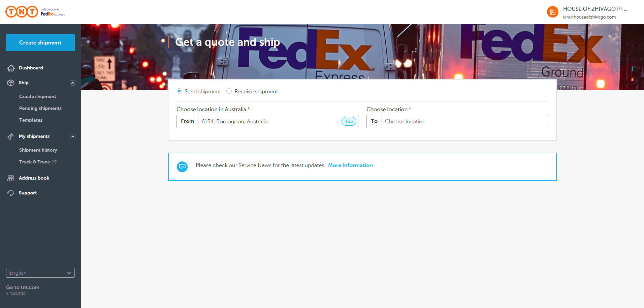Click the To Choose location field
Image resolution: width=644 pixels, height=308 pixels.
point(457,122)
